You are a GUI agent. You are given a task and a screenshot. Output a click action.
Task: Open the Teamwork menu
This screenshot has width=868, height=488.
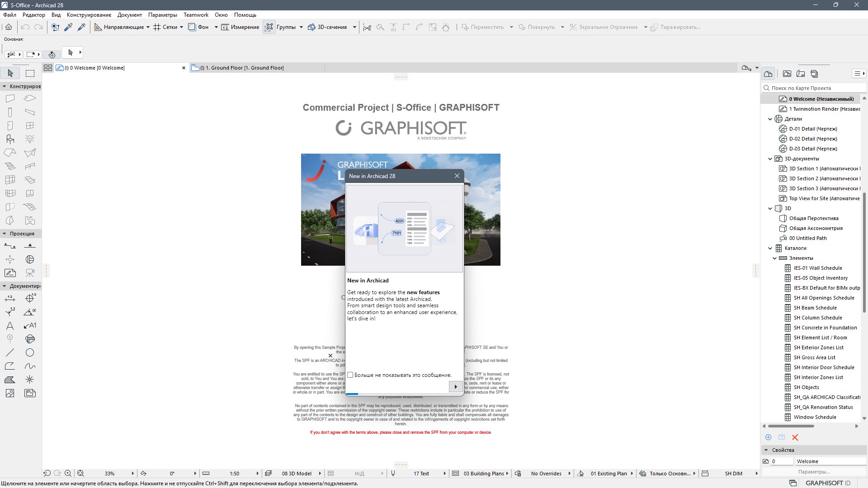[x=196, y=15]
